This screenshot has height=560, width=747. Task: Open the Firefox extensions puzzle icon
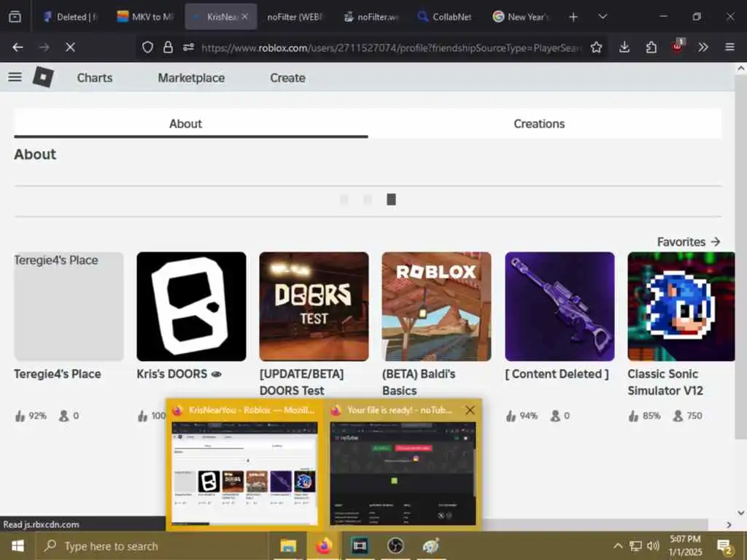651,47
